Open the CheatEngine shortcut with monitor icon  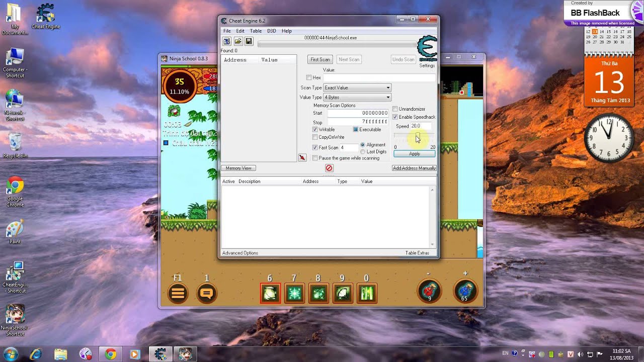click(15, 277)
